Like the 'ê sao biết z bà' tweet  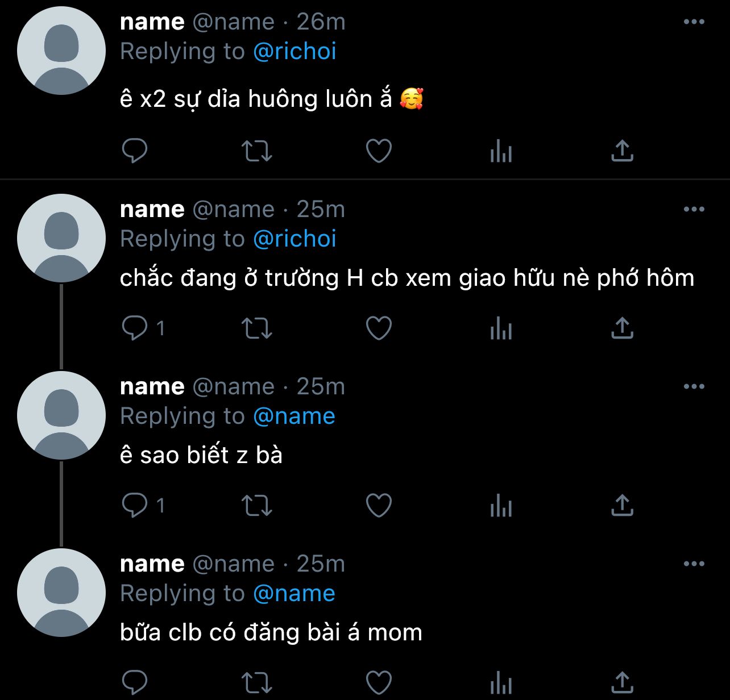pos(379,506)
